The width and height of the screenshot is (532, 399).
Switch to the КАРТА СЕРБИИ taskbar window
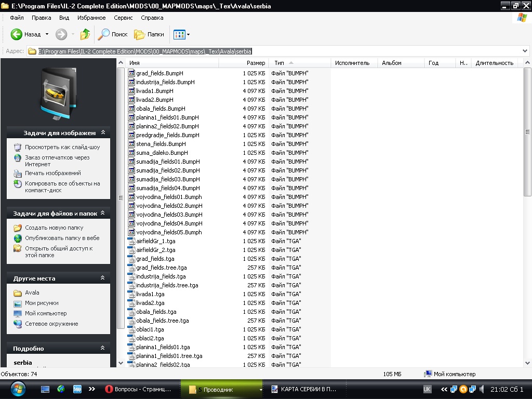pos(304,389)
